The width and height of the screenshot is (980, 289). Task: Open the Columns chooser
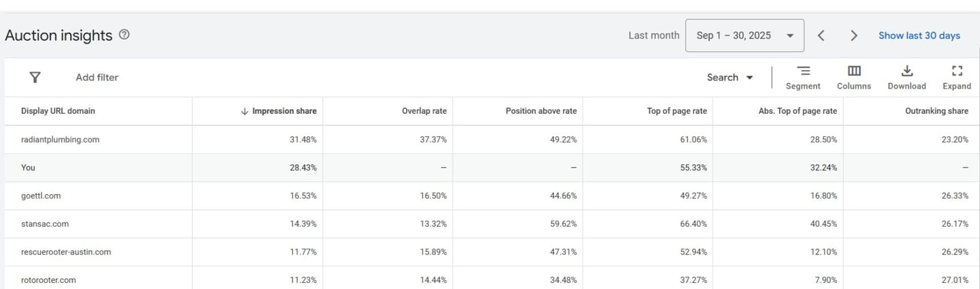854,77
